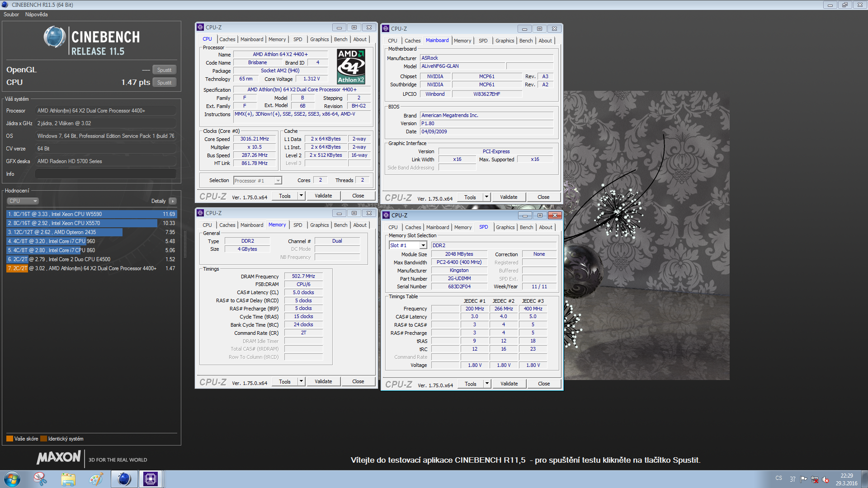
Task: Open the muted volume tray icon
Action: tap(826, 479)
